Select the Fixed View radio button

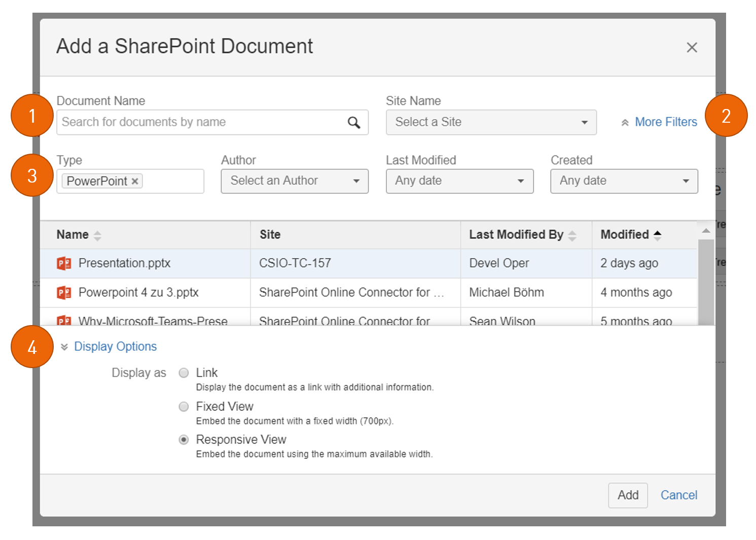coord(184,406)
